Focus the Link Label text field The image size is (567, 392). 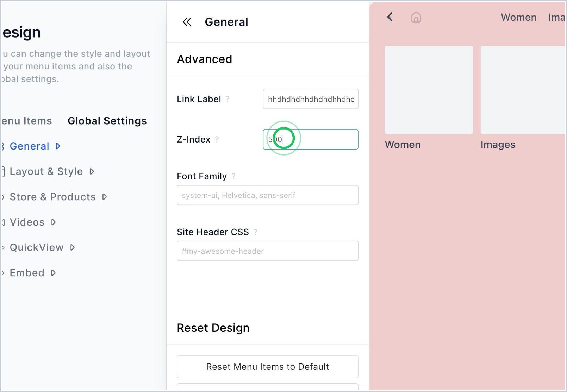[311, 99]
